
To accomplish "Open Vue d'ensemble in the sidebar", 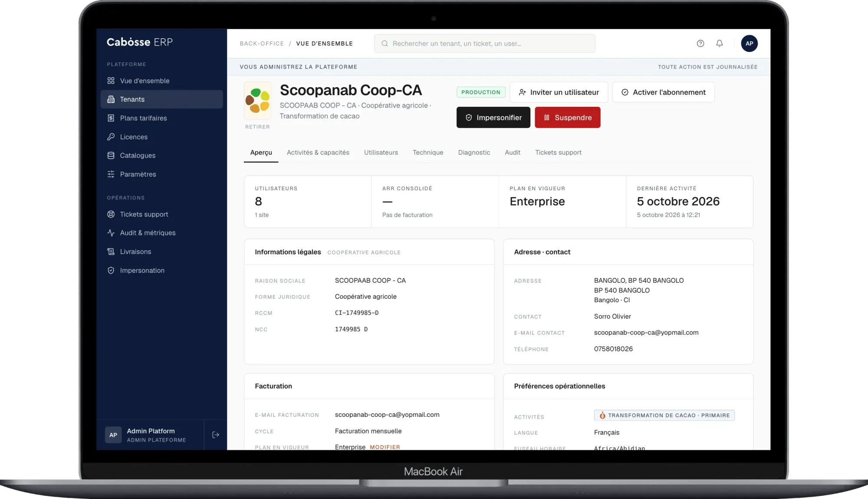I will (161, 81).
